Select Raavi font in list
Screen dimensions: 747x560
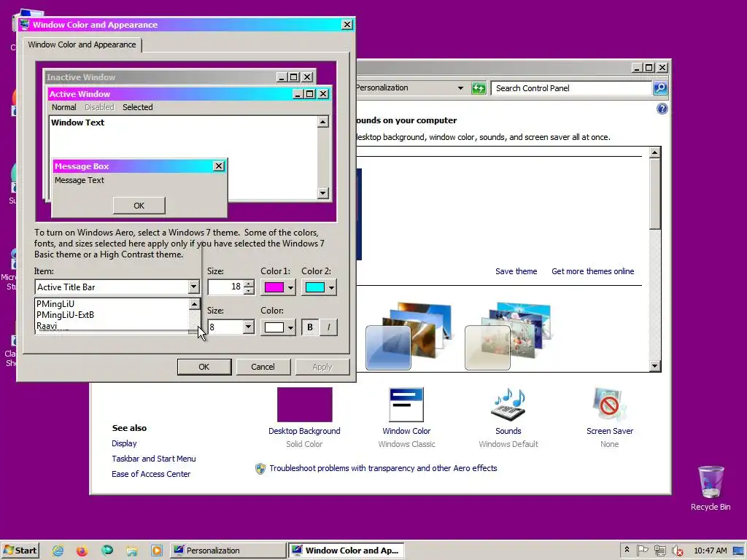[112, 326]
